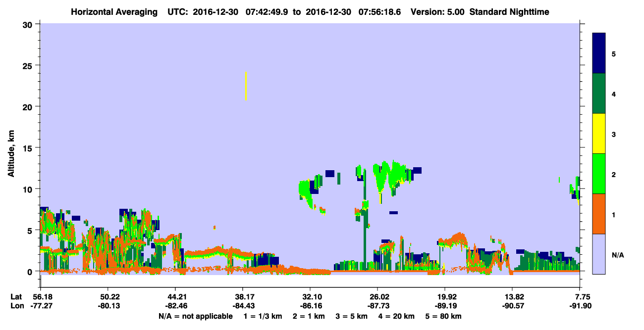The width and height of the screenshot is (644, 330).
Task: Click the y-axis tick label 25
Action: click(x=29, y=65)
